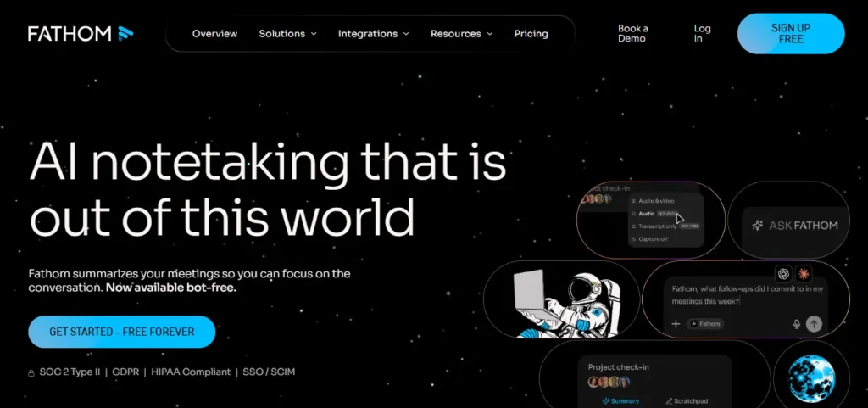This screenshot has height=408, width=868.
Task: Expand the Resources dropdown menu
Action: pyautogui.click(x=462, y=34)
